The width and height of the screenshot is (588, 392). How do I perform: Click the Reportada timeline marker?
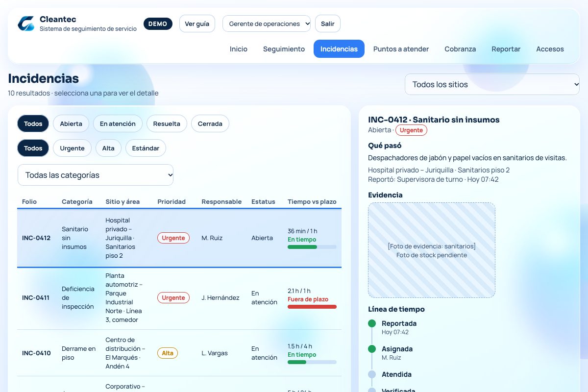click(x=372, y=323)
